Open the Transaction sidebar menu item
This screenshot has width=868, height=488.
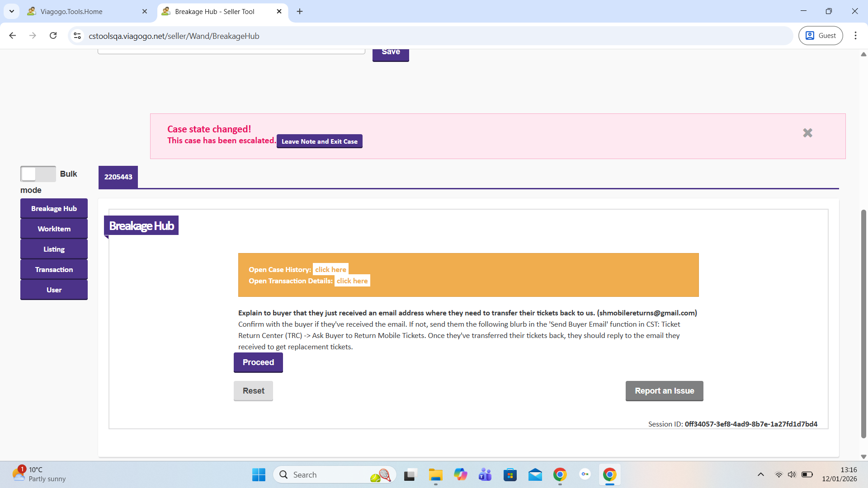pyautogui.click(x=54, y=270)
